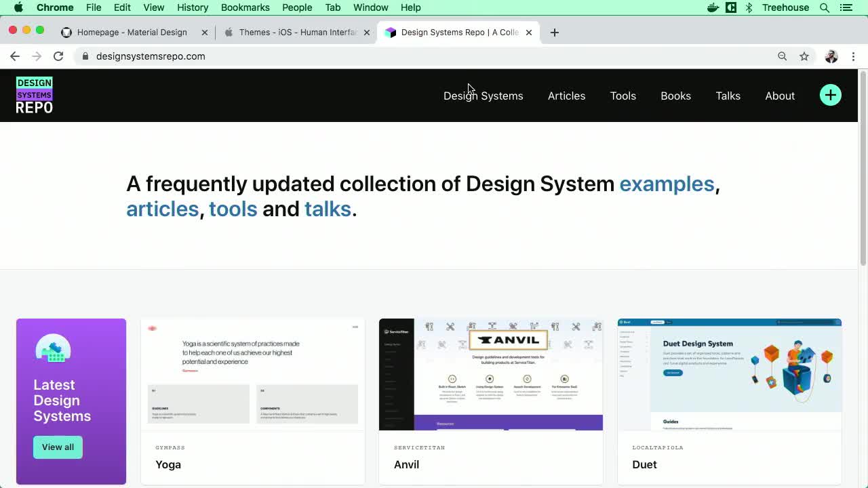
Task: Open the Anvil design system thumbnail
Action: (x=490, y=374)
